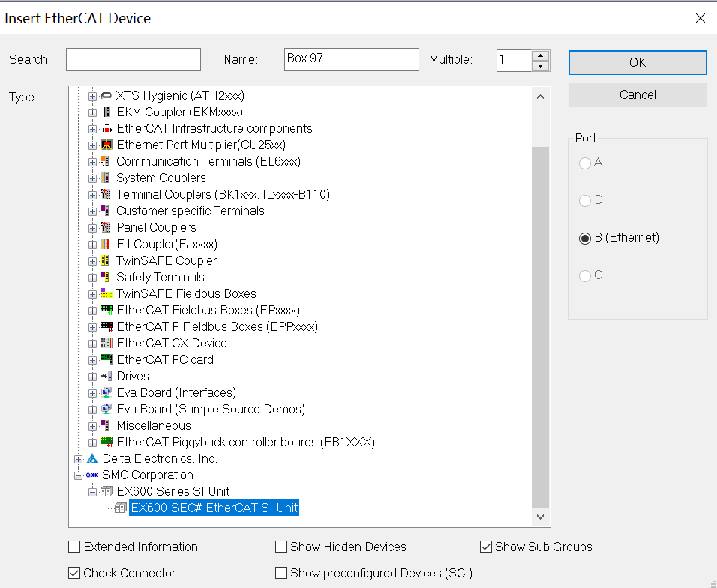Viewport: 717px width, 588px height.
Task: Expand the EKM Coupler (EKMxxxx) node
Action: point(92,112)
